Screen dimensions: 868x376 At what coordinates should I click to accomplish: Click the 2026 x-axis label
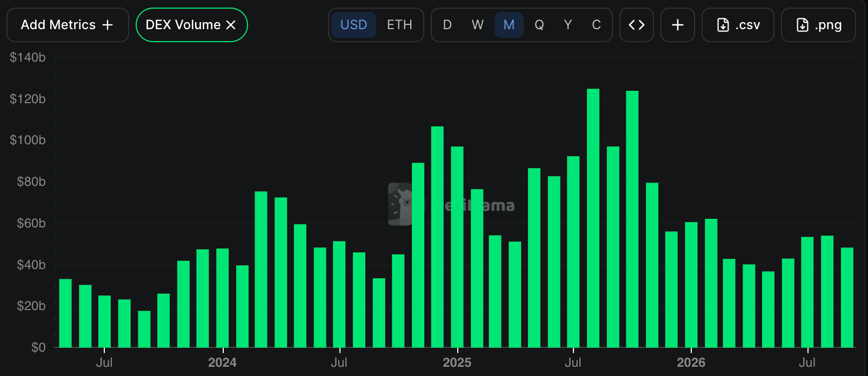(691, 362)
